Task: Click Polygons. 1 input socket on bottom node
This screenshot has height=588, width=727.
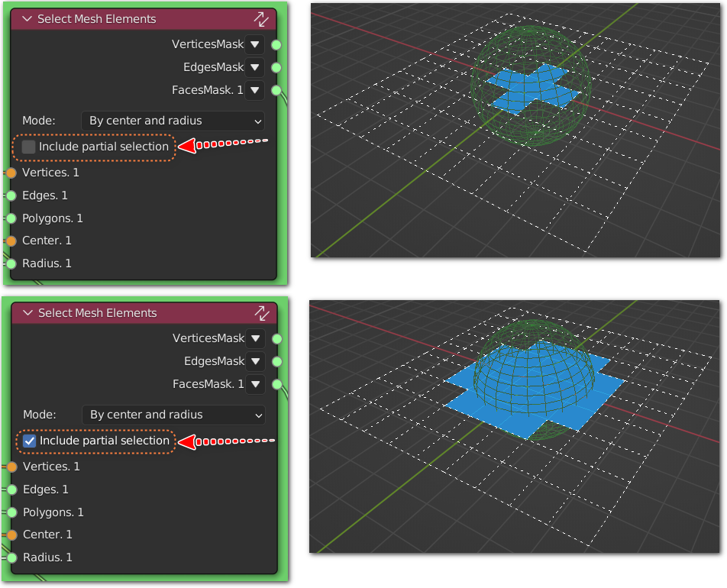Action: [12, 512]
